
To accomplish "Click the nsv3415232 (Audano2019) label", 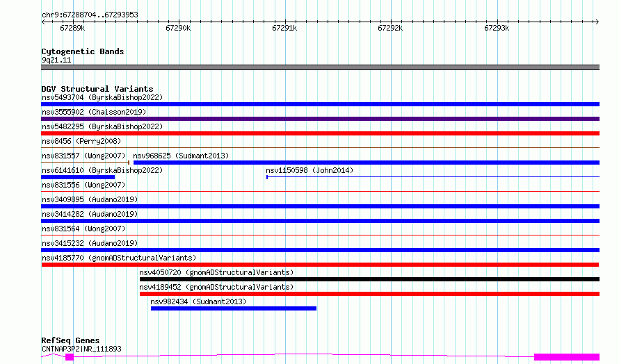I will [90, 243].
